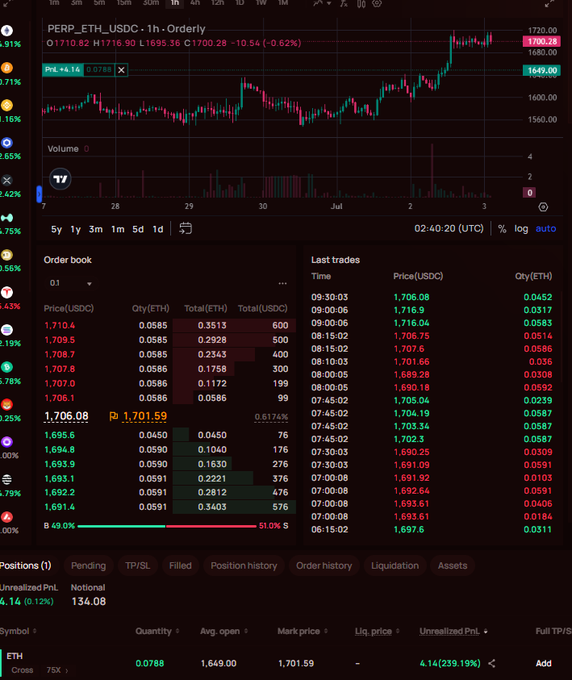Click the 1700.28 price label on axis
The height and width of the screenshot is (680, 572).
click(x=542, y=41)
